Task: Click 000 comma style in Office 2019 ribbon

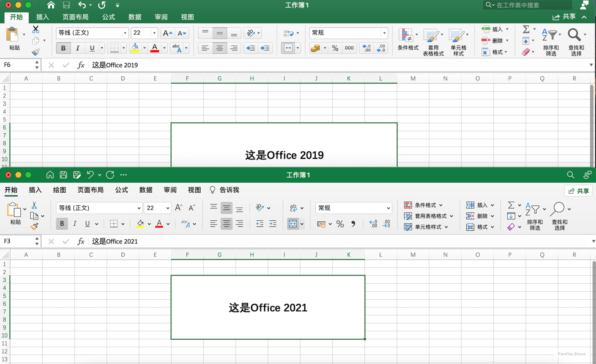Action: 349,48
